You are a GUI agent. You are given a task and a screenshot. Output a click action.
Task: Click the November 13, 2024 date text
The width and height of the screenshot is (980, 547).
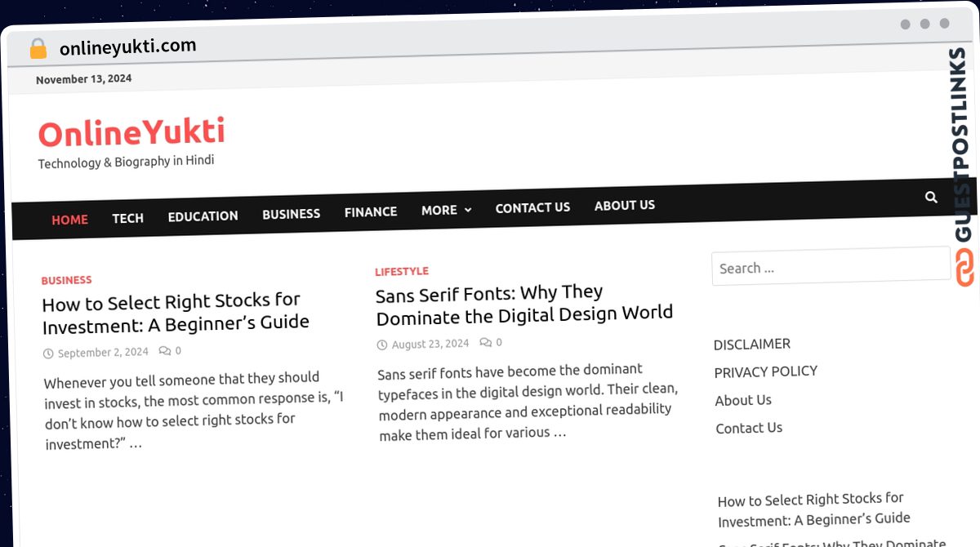[x=84, y=79]
